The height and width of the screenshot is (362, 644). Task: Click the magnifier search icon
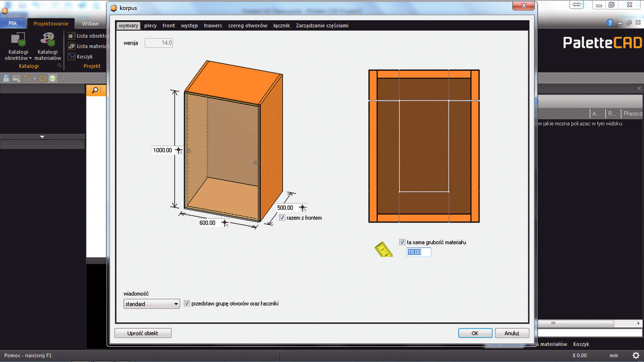[95, 90]
